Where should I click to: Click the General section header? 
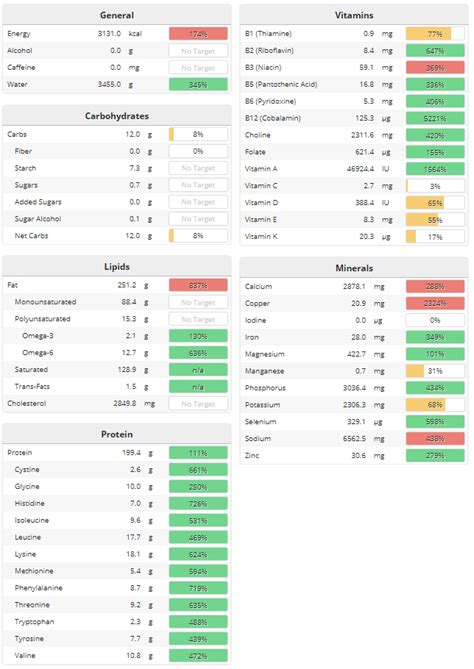coord(117,15)
